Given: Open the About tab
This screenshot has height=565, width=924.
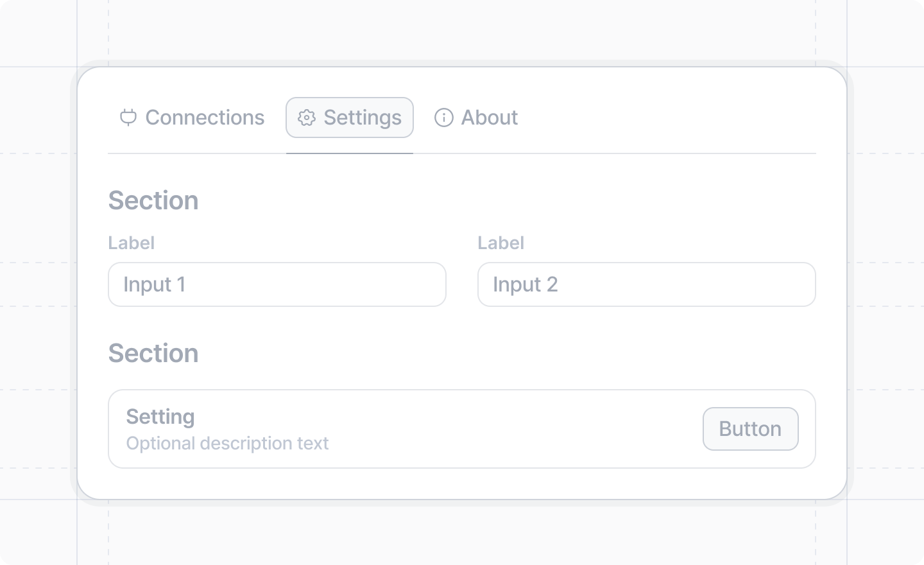Looking at the screenshot, I should point(489,117).
